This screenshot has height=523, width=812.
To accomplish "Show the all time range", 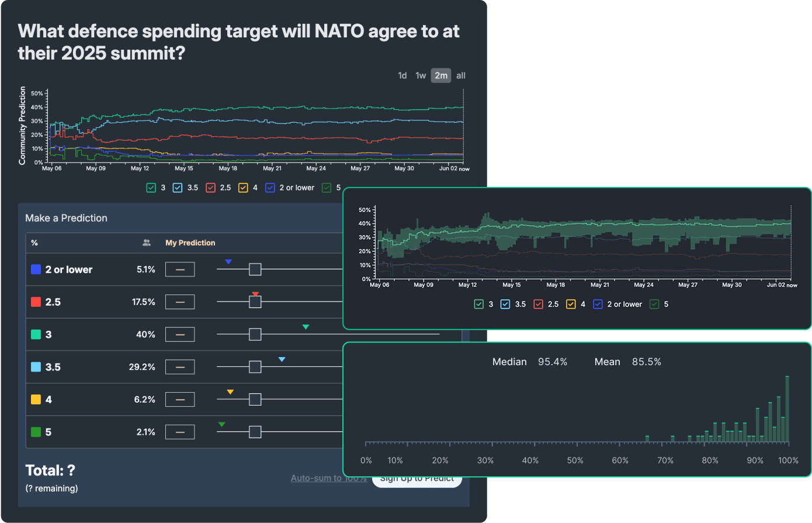I will point(461,75).
